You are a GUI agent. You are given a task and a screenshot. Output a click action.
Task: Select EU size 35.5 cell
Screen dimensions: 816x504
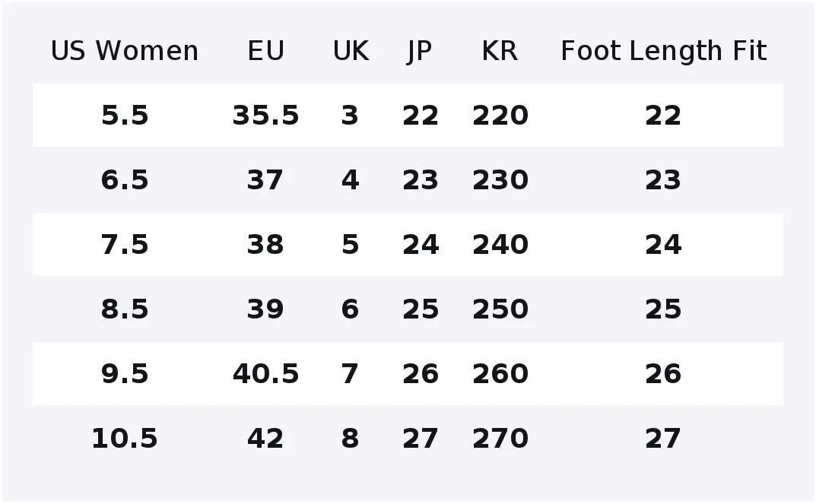265,116
